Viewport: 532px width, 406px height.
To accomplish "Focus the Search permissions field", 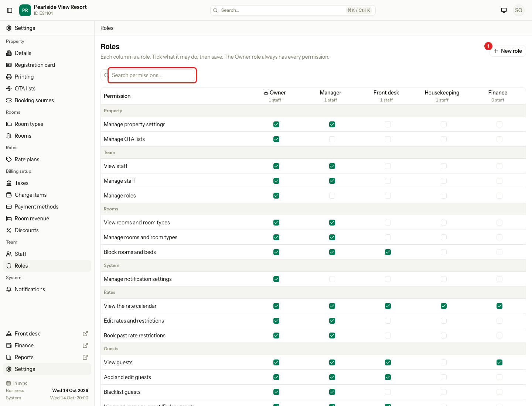I will pyautogui.click(x=148, y=75).
